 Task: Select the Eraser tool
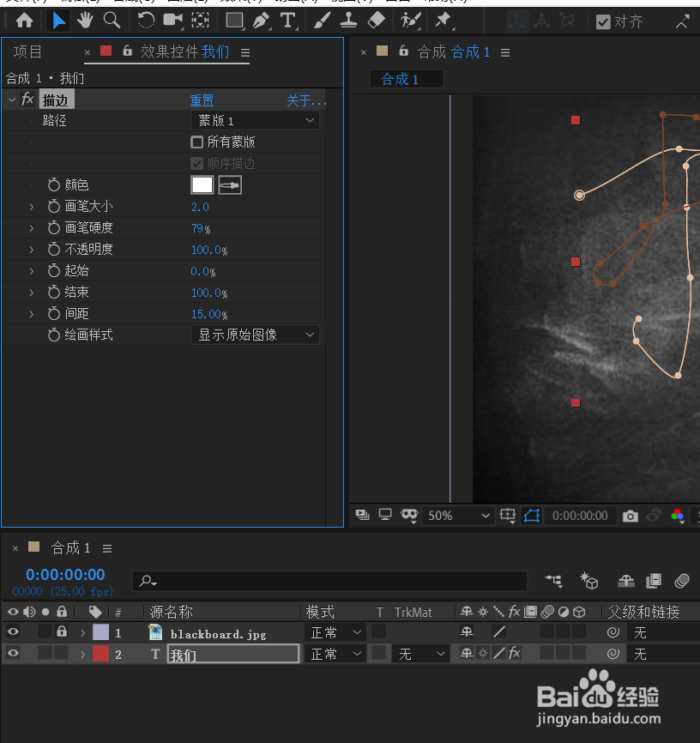pos(377,21)
